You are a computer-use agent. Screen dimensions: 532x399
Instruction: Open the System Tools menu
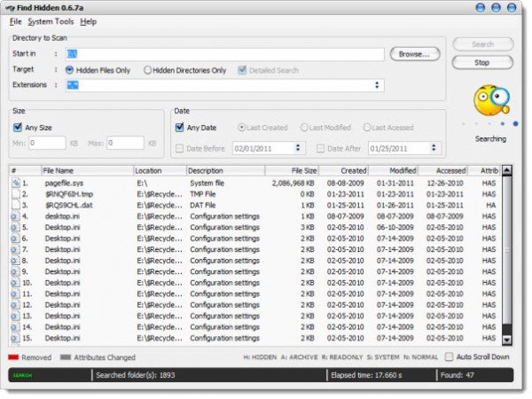coord(51,21)
